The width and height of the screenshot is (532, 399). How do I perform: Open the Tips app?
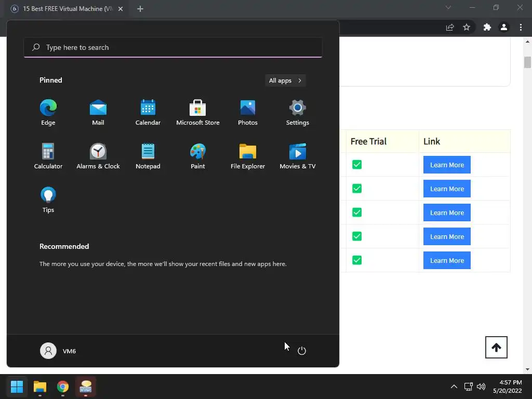pyautogui.click(x=48, y=200)
